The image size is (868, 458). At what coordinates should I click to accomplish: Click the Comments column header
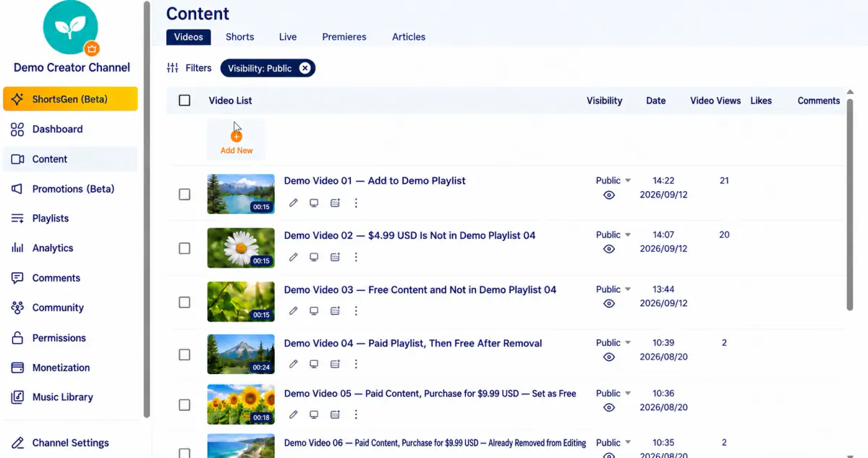[819, 101]
